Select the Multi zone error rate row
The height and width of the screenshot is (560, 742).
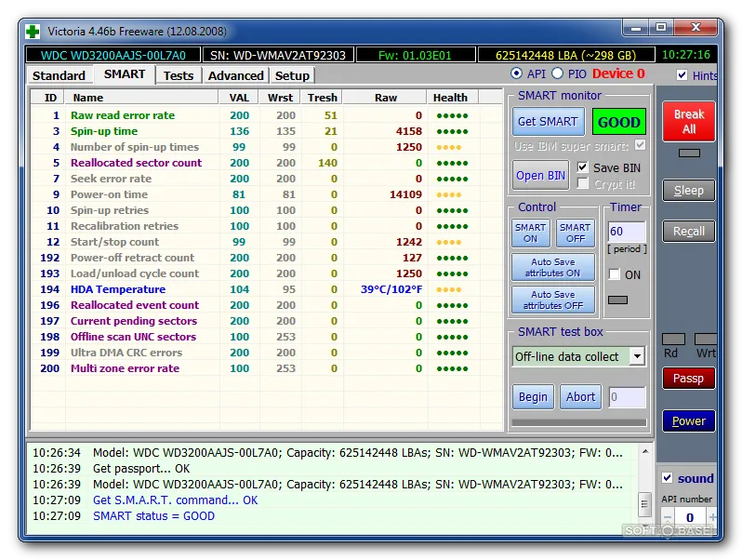coord(268,368)
